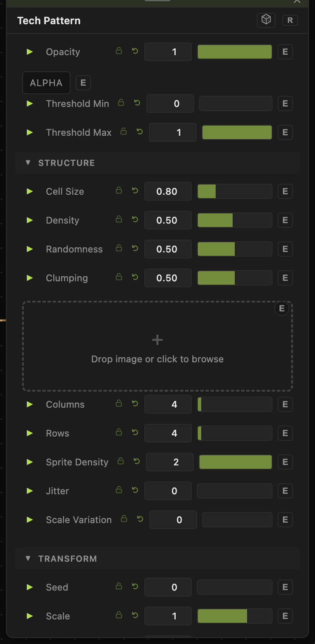Expand the Opacity parameter triangle
Viewport: 315px width, 644px height.
(x=30, y=52)
